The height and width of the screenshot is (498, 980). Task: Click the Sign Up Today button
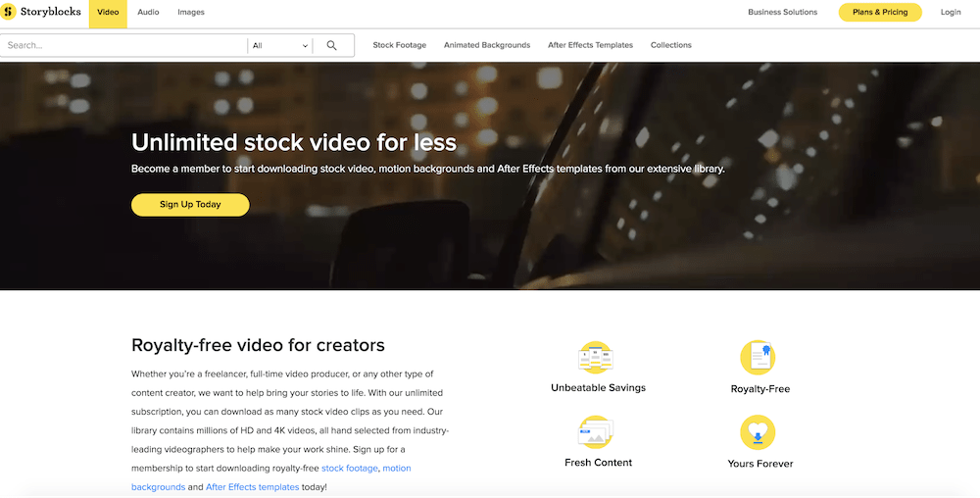click(x=190, y=205)
